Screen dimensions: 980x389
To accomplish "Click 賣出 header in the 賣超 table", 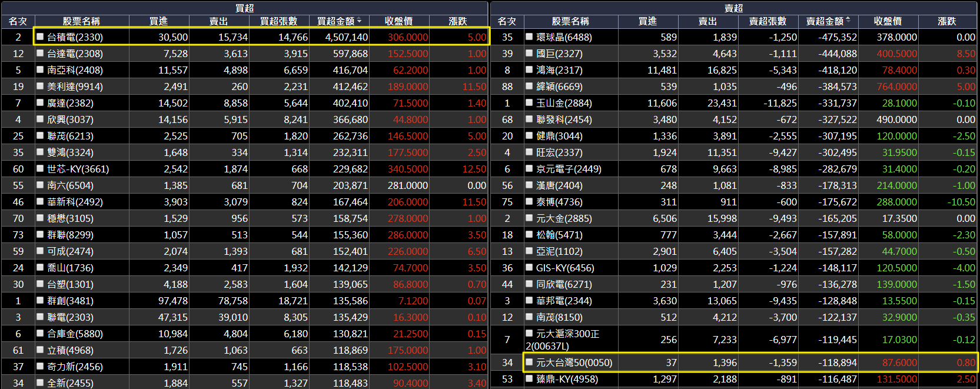I will coord(707,21).
